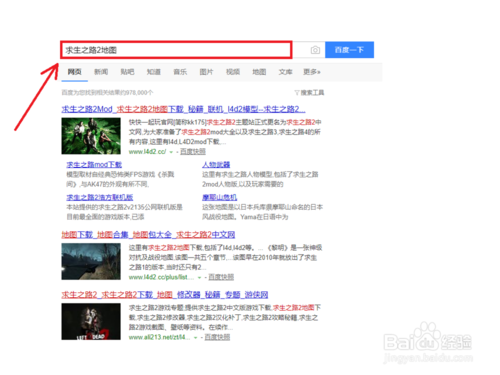Open the 人物武器 sub-link
This screenshot has width=500, height=375.
pyautogui.click(x=216, y=165)
